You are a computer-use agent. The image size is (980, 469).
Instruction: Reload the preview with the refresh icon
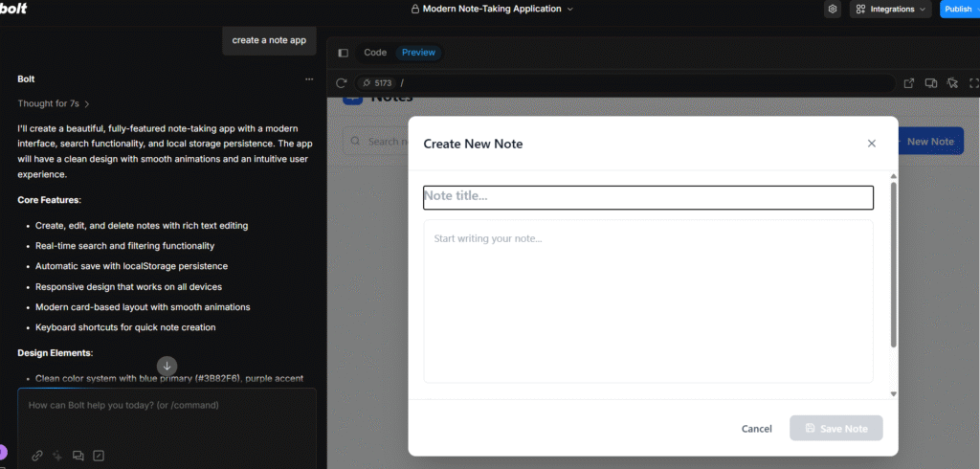[341, 83]
